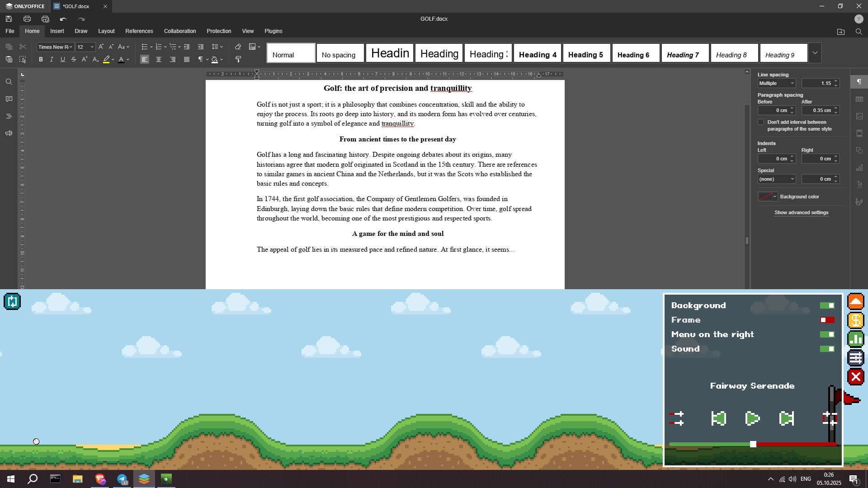Open the image settings panel icon
The width and height of the screenshot is (868, 488).
pos(859,115)
